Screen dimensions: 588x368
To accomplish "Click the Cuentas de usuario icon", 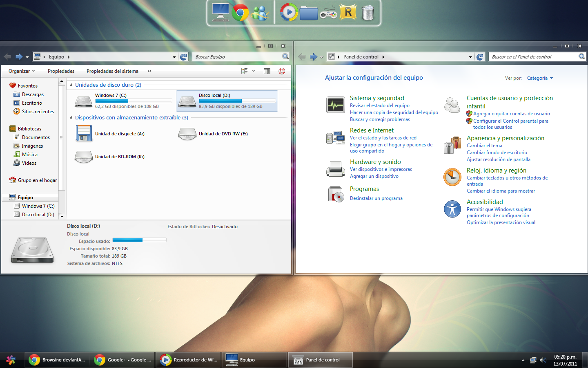I will (x=452, y=105).
